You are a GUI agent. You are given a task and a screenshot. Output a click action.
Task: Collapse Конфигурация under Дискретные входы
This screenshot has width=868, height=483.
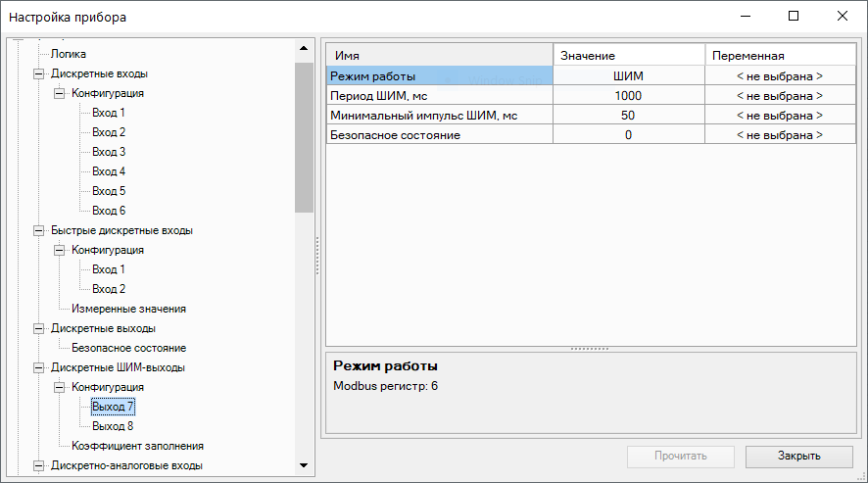coord(60,93)
